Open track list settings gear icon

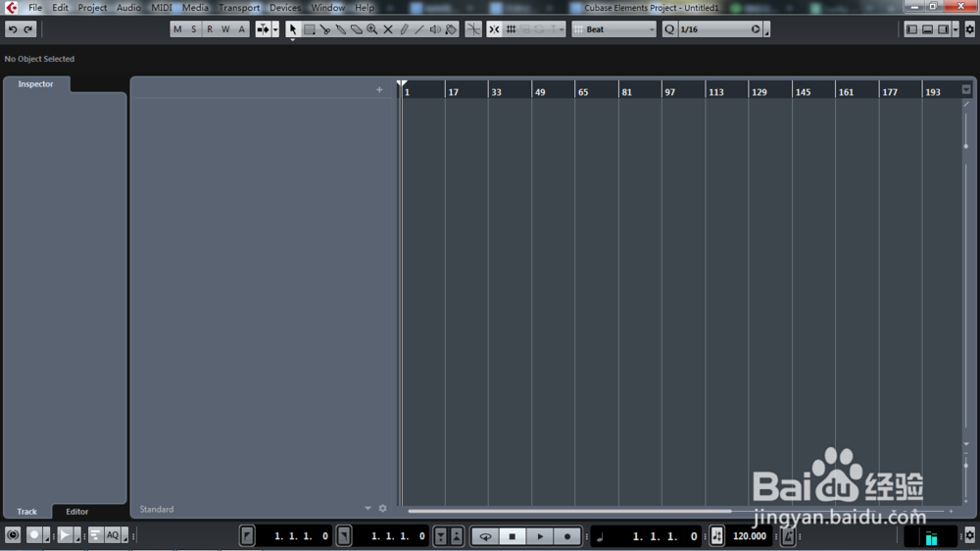tap(382, 509)
